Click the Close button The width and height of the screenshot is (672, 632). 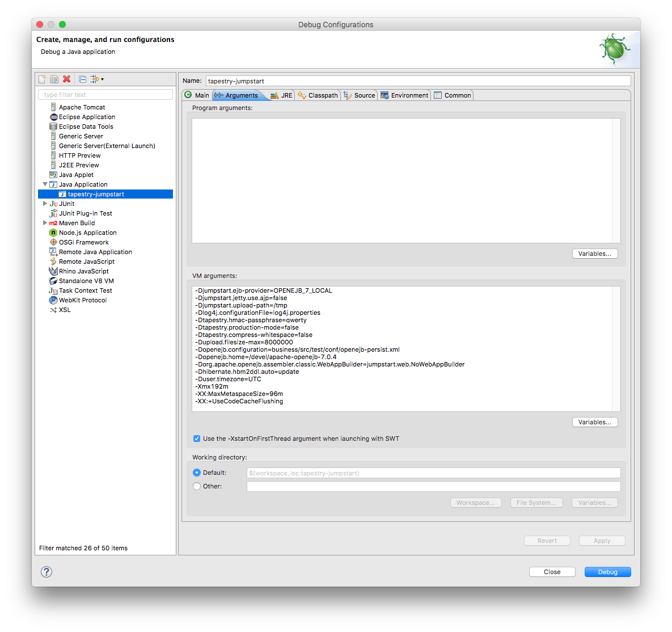[552, 572]
